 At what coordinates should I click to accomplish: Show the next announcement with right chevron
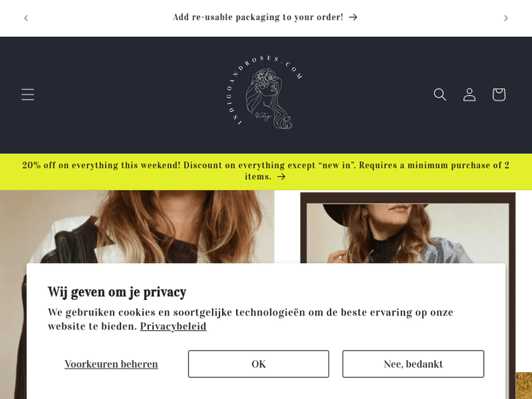click(x=506, y=18)
